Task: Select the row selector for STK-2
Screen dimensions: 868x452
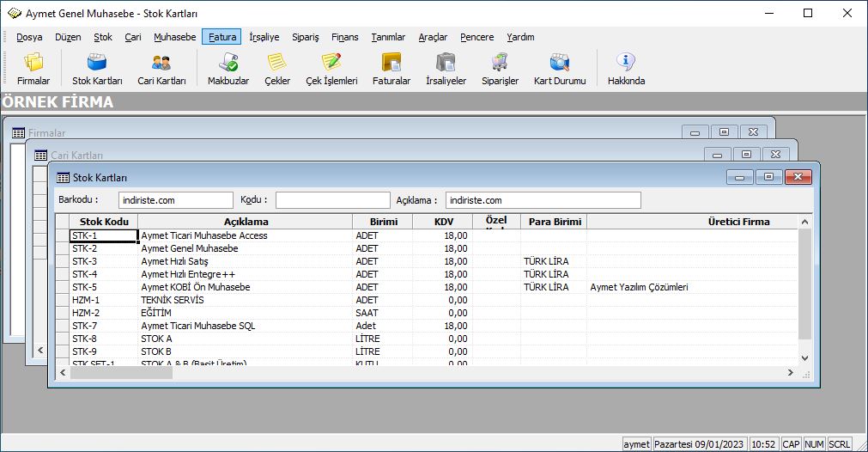Action: [x=62, y=248]
